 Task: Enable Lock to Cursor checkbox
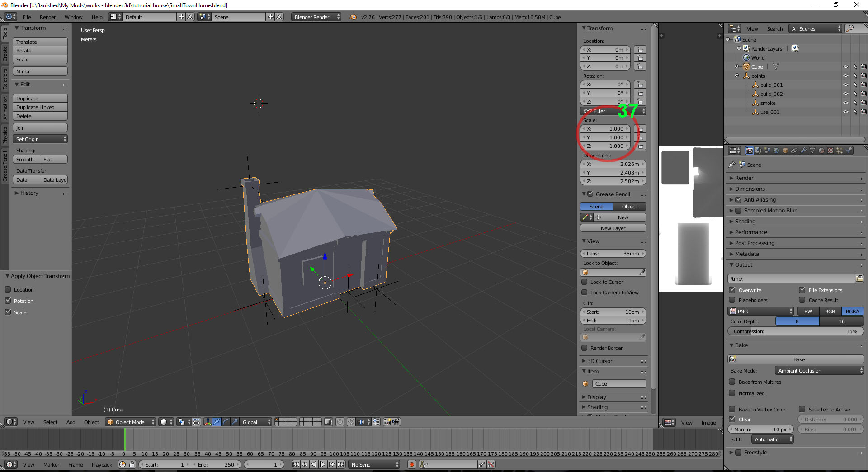pyautogui.click(x=585, y=282)
